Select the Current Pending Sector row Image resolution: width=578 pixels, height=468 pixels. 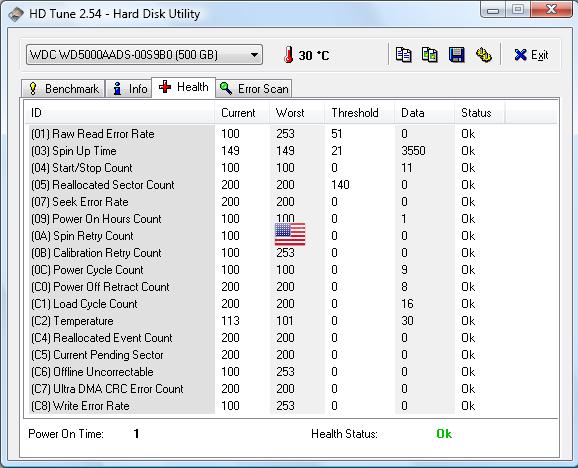(x=291, y=355)
